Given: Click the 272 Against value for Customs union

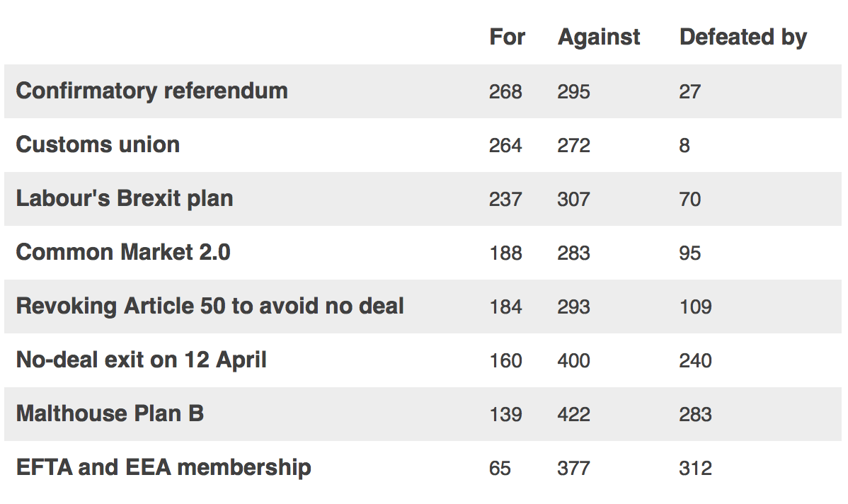Looking at the screenshot, I should pos(574,146).
